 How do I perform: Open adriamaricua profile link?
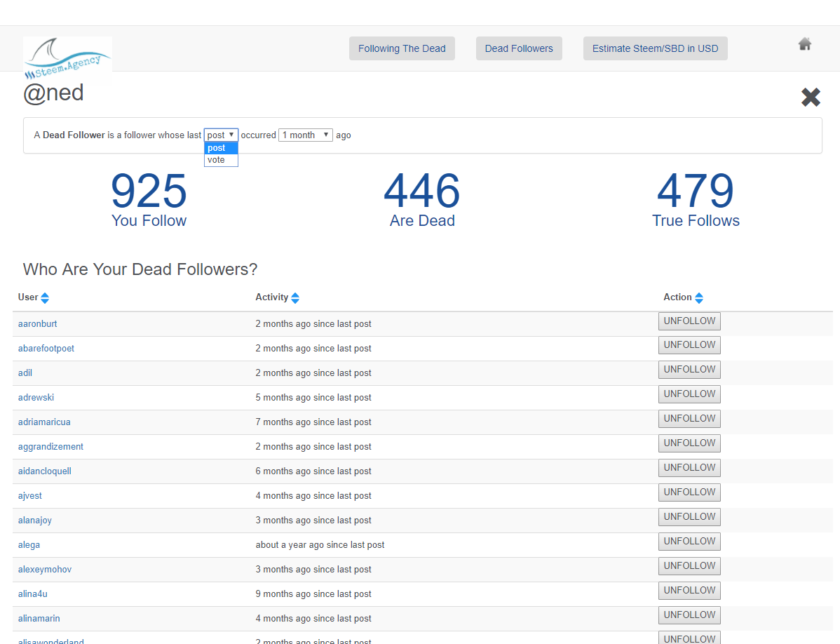click(44, 422)
